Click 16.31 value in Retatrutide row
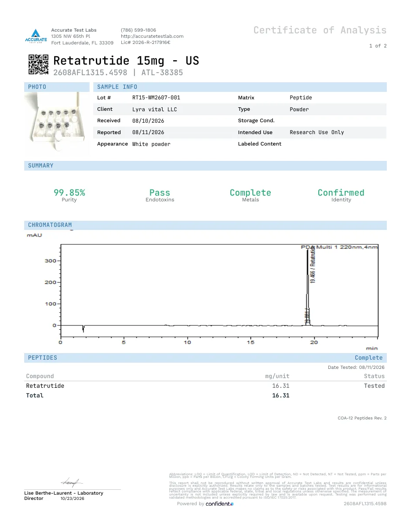The height and width of the screenshot is (532, 411). 281,386
